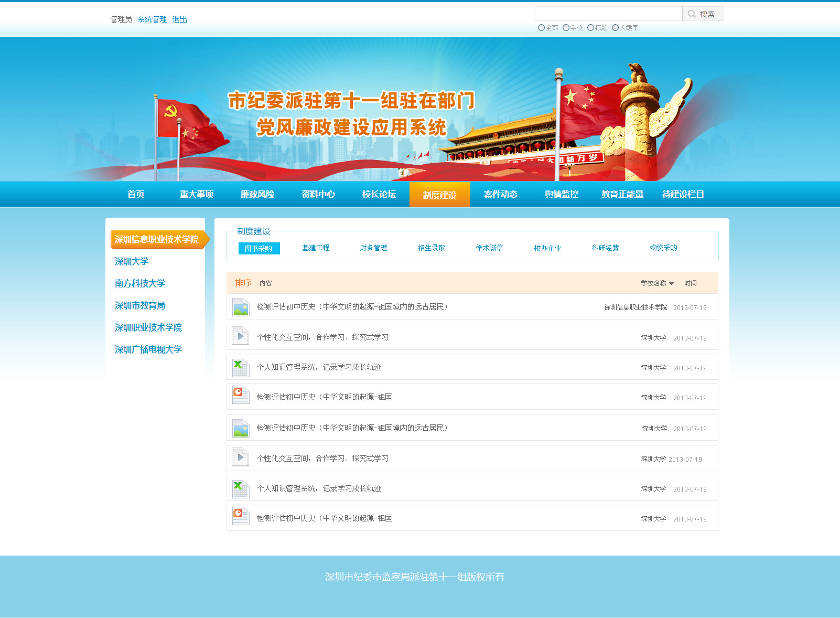The height and width of the screenshot is (618, 840).
Task: Select the 校办企业 category tab
Action: [x=547, y=248]
